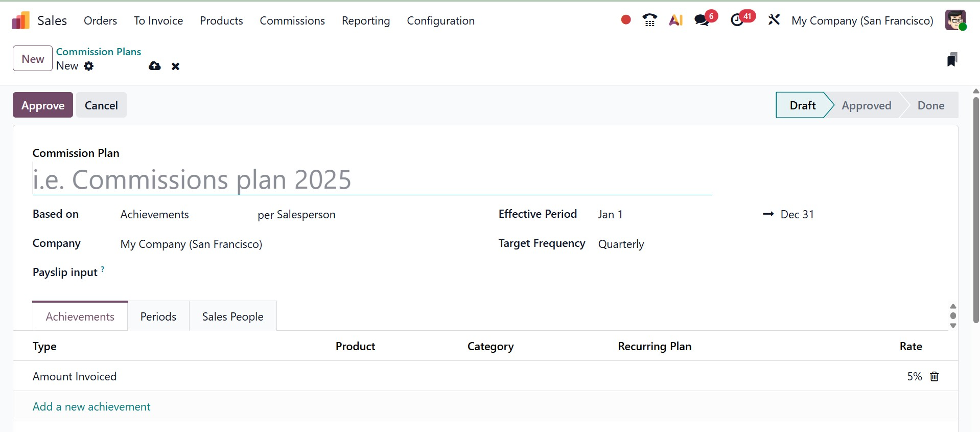Click the cloud upload save icon

tap(154, 66)
